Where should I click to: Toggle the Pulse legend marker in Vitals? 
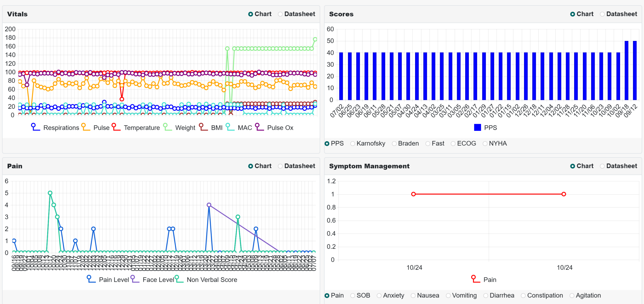click(x=86, y=127)
